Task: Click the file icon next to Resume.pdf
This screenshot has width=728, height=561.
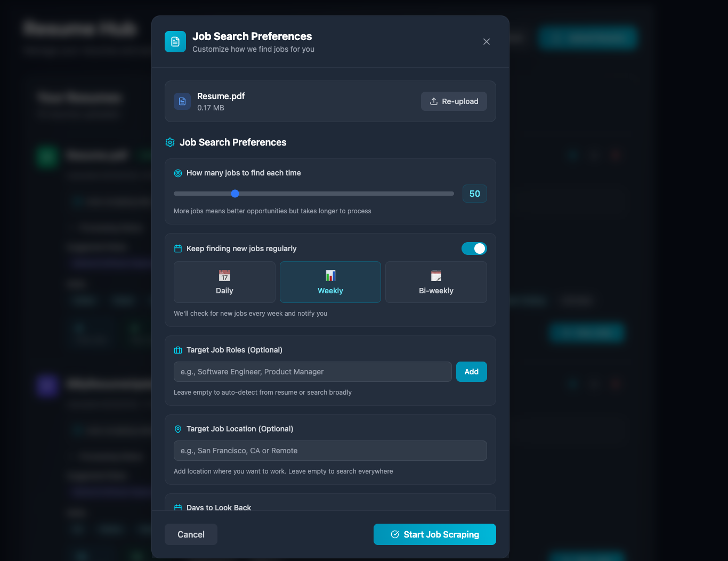Action: [x=182, y=101]
